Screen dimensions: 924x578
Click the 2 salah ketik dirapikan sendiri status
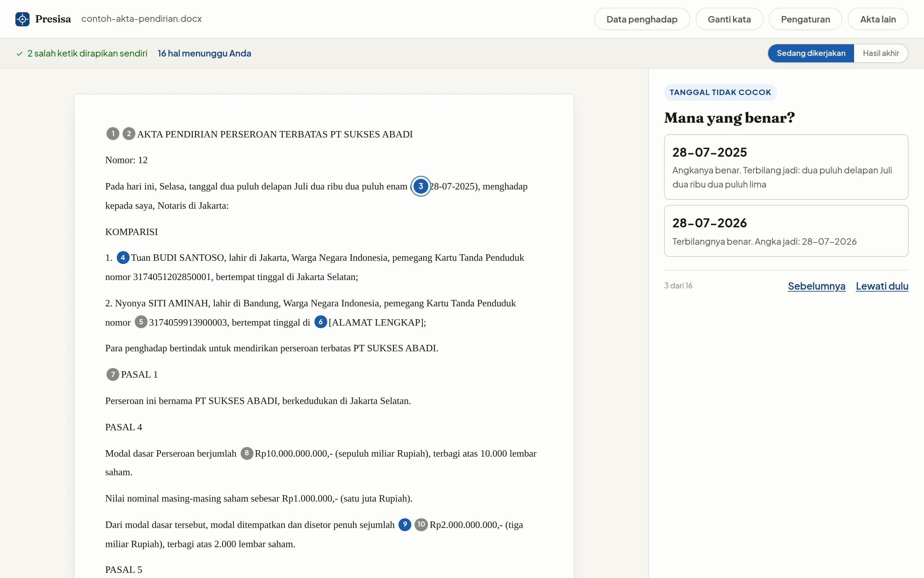[82, 54]
